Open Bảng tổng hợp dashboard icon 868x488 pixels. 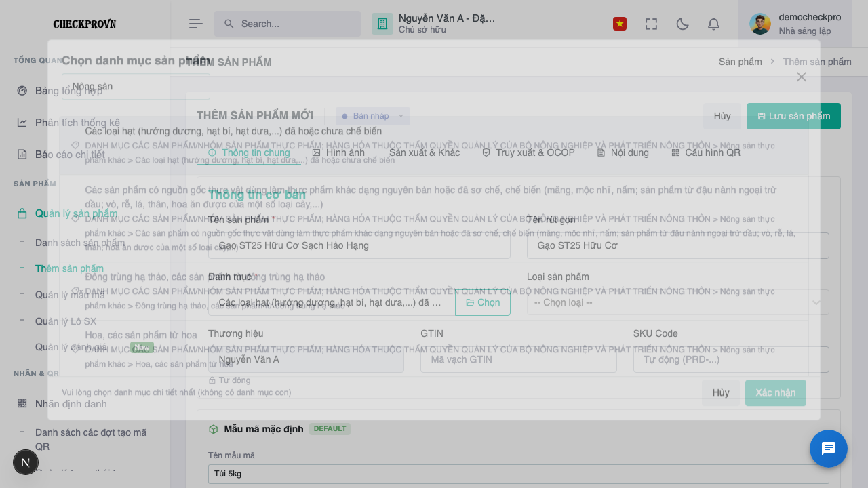point(22,91)
